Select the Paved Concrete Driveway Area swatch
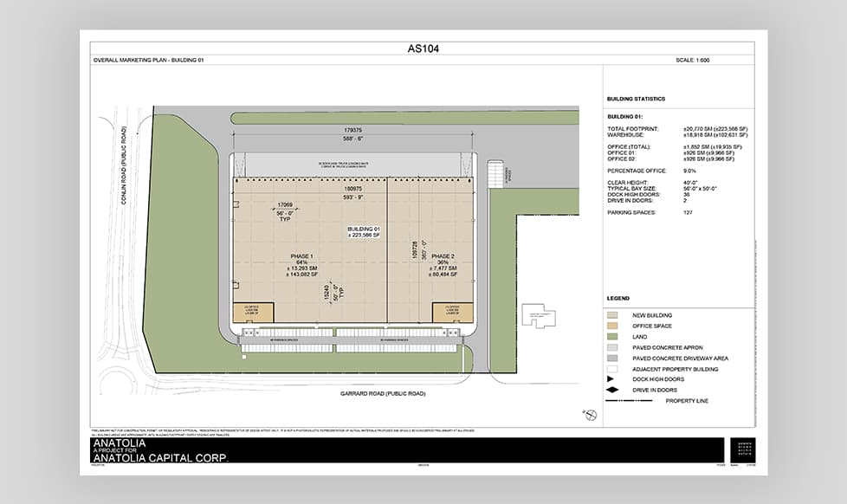The width and height of the screenshot is (847, 504). (x=614, y=358)
